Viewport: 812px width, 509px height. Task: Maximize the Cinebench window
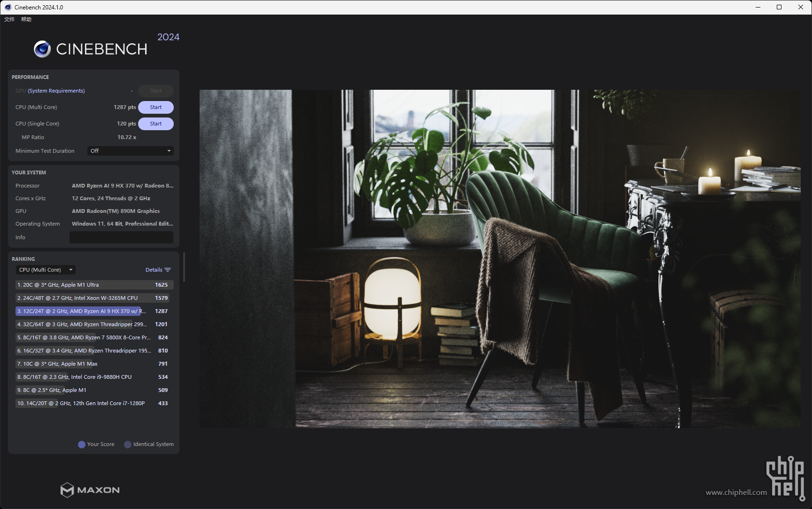779,7
